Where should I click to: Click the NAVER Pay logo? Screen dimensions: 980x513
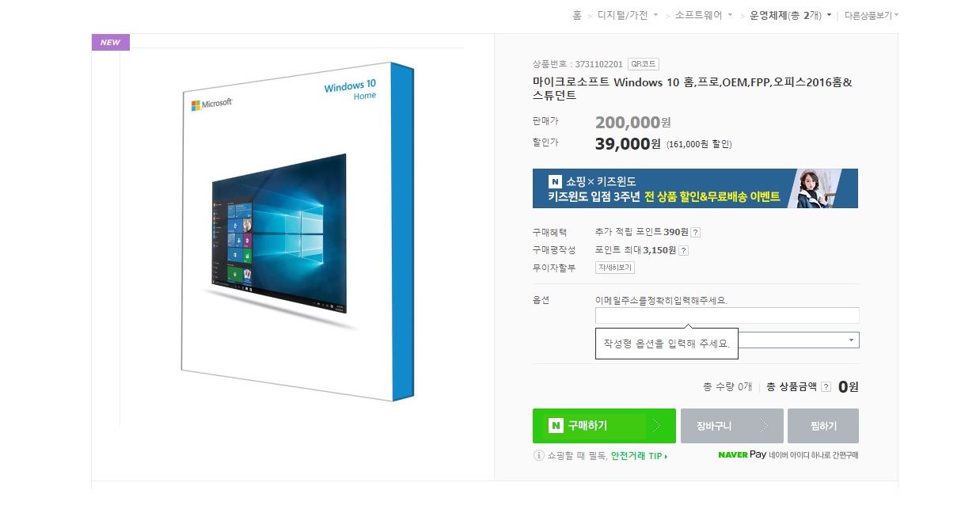pyautogui.click(x=742, y=455)
